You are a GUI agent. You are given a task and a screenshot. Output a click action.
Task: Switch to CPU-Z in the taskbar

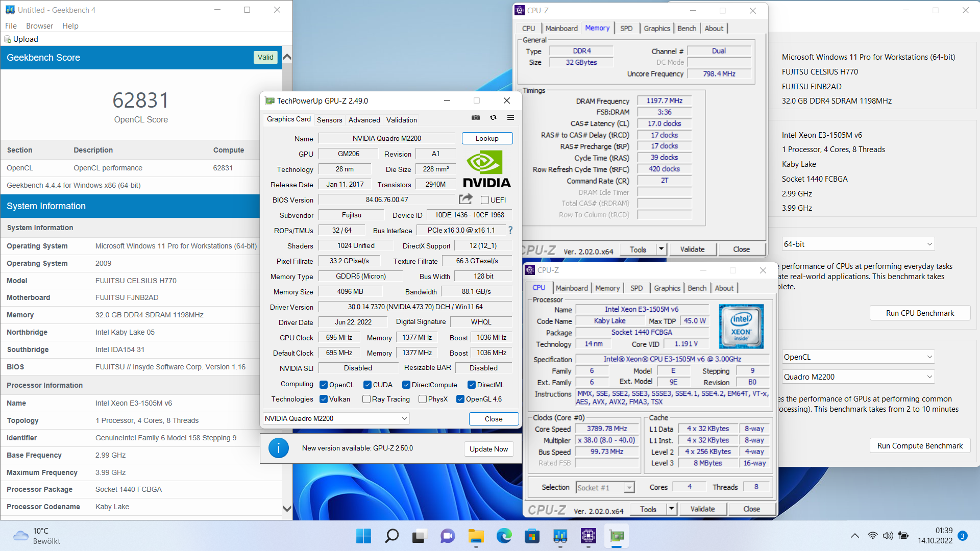point(588,536)
